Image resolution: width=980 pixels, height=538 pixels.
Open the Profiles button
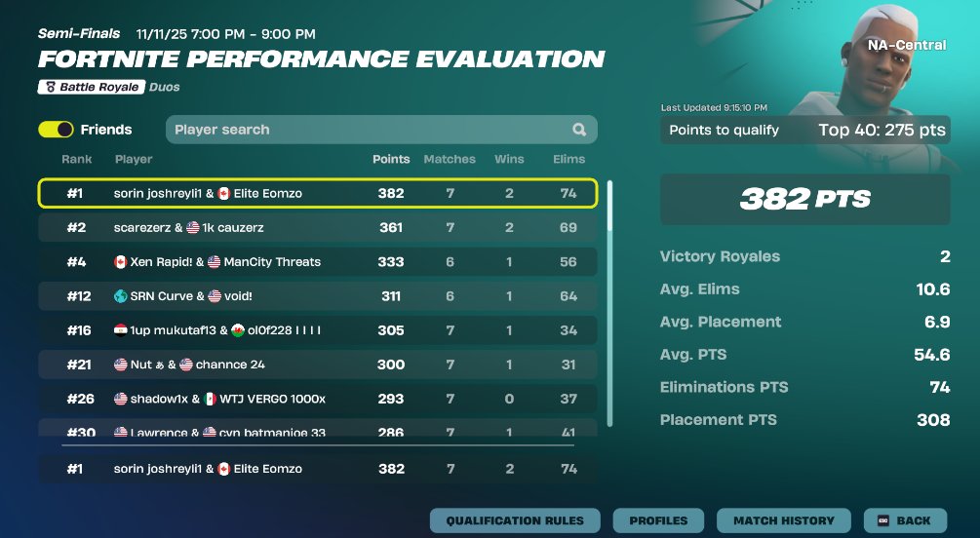(x=658, y=520)
